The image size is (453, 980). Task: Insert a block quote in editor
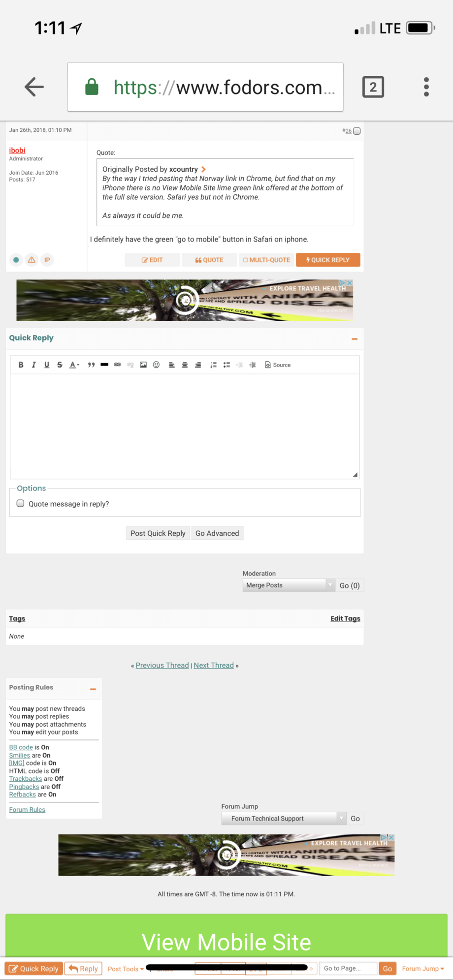pyautogui.click(x=91, y=365)
